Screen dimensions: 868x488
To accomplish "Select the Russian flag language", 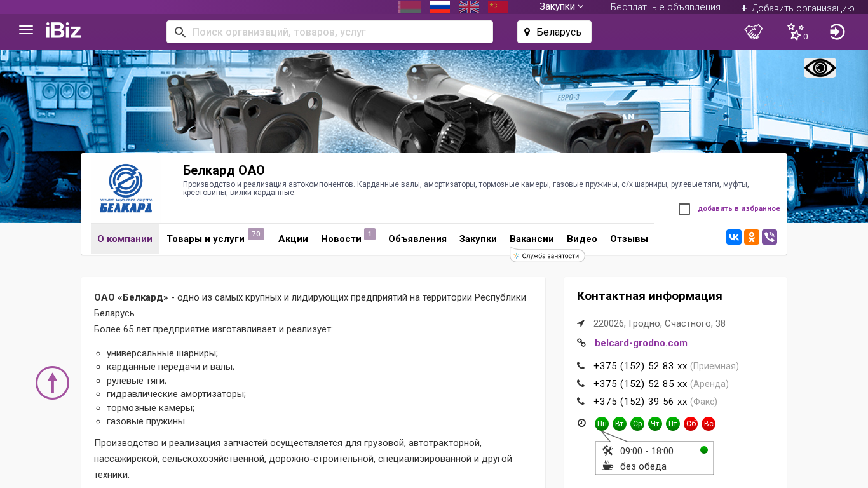I will (440, 7).
